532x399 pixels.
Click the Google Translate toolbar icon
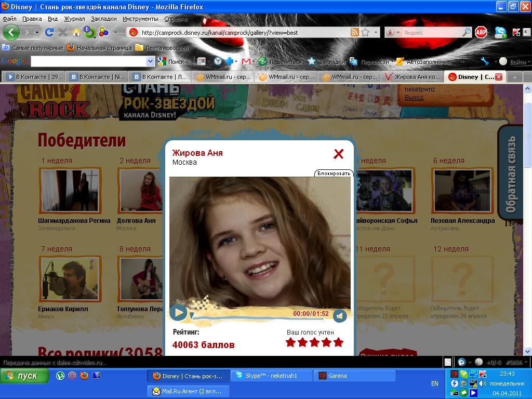[353, 61]
